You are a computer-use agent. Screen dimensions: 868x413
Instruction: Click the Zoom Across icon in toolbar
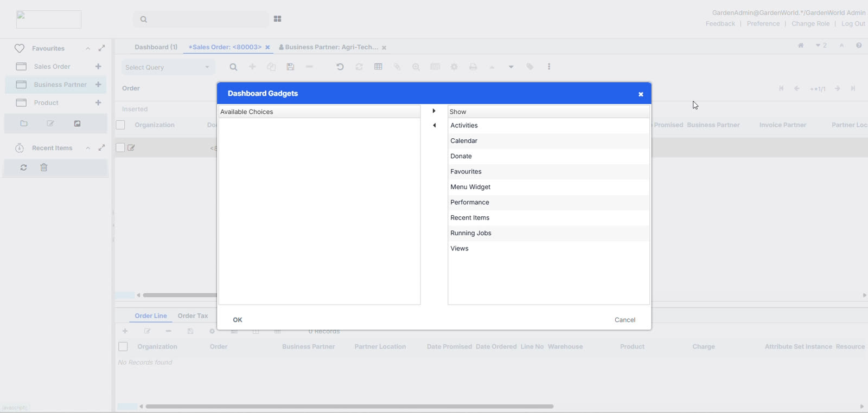pos(416,67)
